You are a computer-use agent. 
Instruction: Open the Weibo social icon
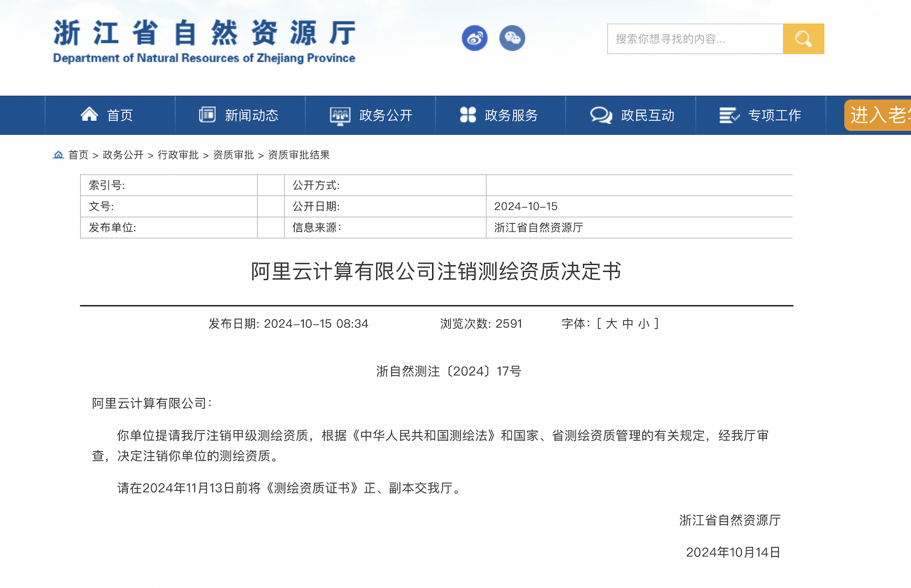point(474,38)
